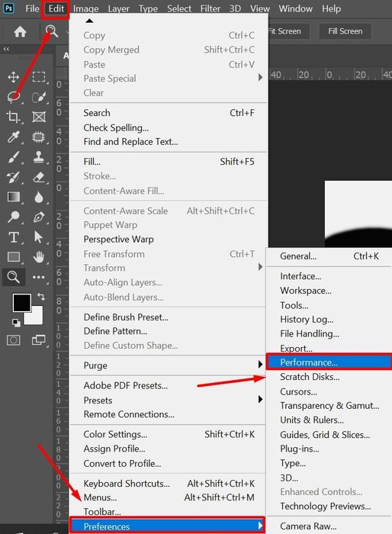Select the Zoom tool in toolbar
The width and height of the screenshot is (392, 534).
13,277
